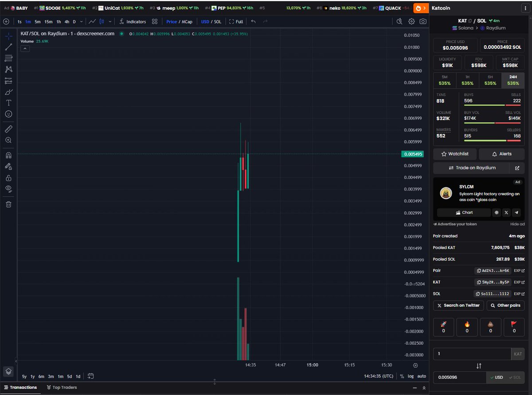This screenshot has width=532, height=395.
Task: Click the KAT amount input field
Action: [x=472, y=354]
